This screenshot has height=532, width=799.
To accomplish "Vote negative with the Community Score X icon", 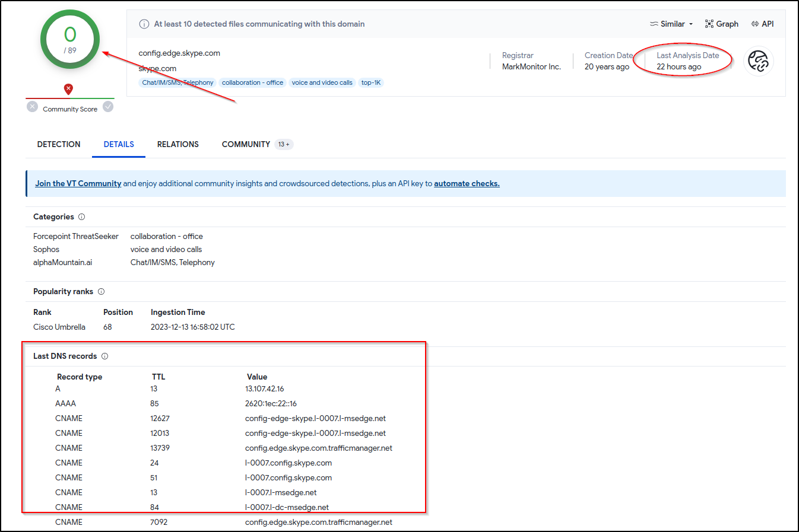I will pyautogui.click(x=33, y=107).
